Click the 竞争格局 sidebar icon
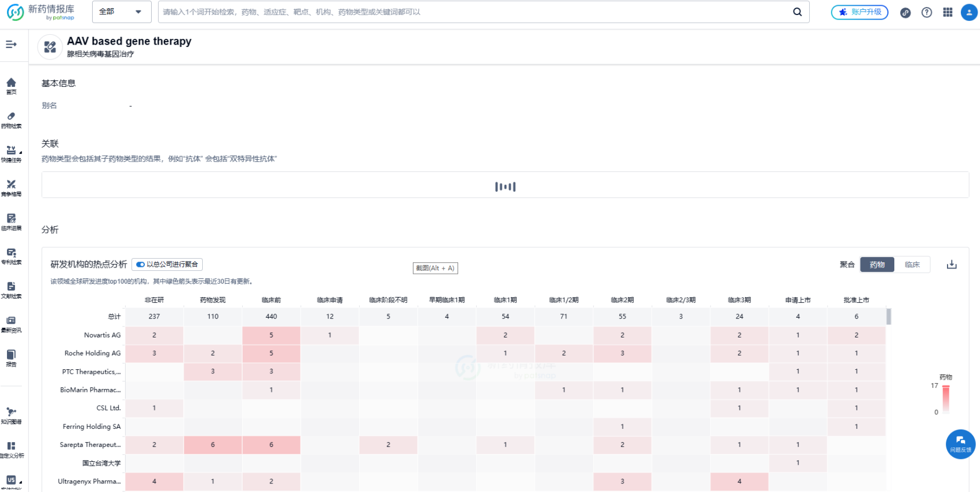The width and height of the screenshot is (980, 492). [11, 188]
